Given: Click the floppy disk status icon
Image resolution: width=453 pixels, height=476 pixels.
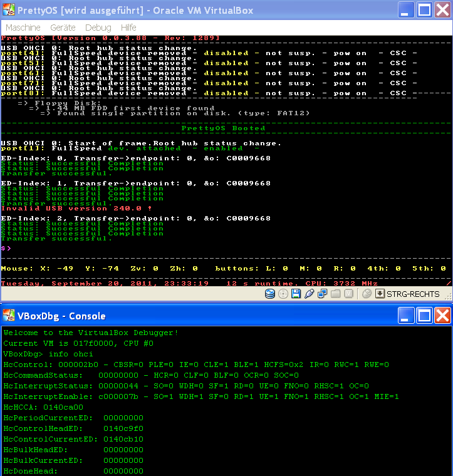Looking at the screenshot, I should coord(296,294).
